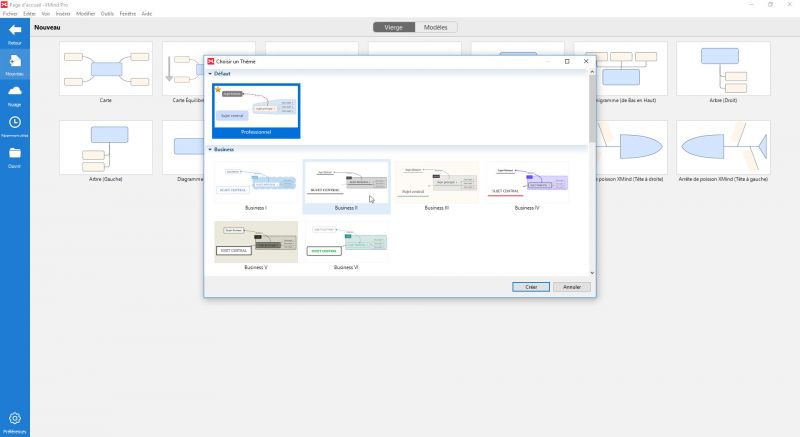Click the XMind logo in dialog title
The image size is (800, 437).
tap(211, 61)
